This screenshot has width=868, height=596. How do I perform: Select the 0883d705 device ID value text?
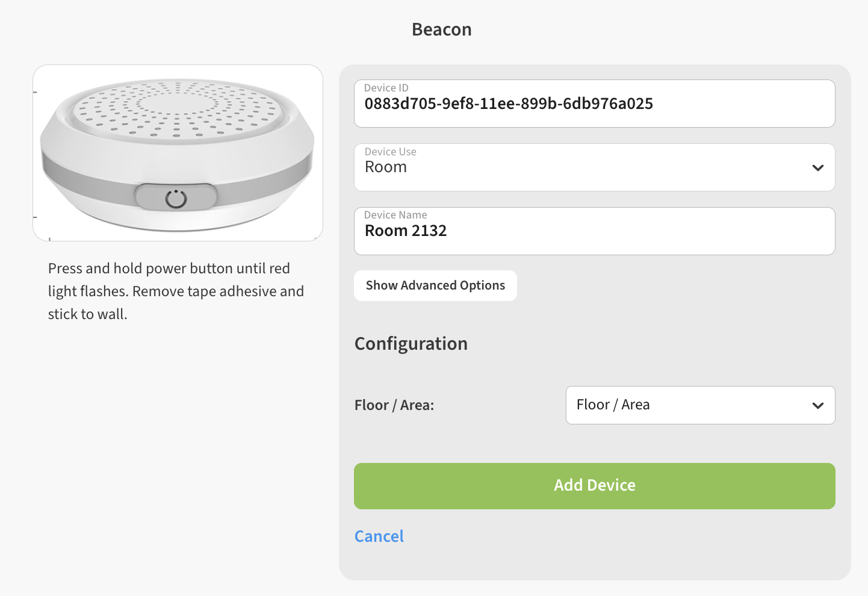pyautogui.click(x=508, y=104)
